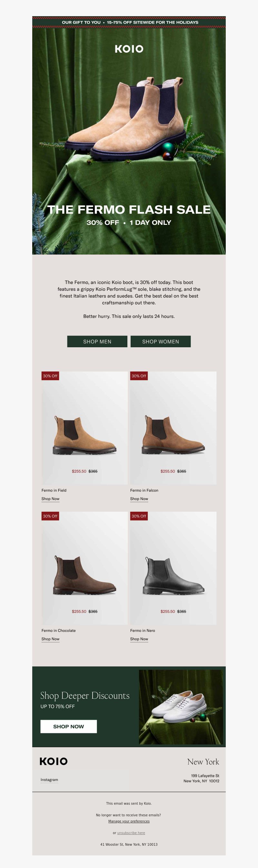Click Shop Now under Fermo in Nero

(139, 639)
